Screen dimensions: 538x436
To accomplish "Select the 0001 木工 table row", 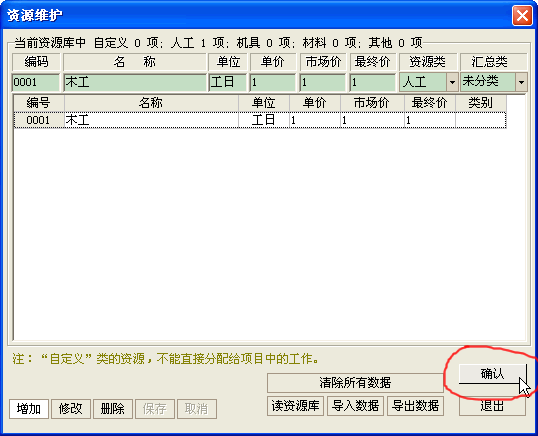I will [260, 120].
